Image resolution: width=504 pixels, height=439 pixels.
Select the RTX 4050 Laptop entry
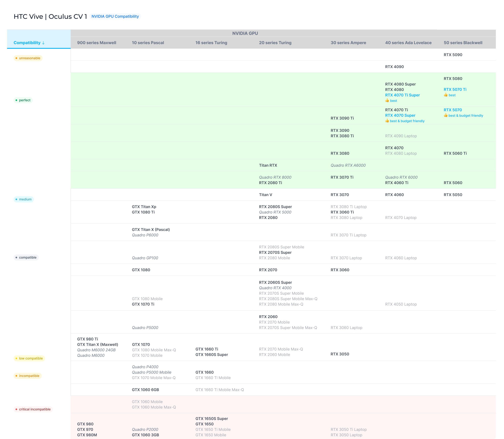[x=401, y=304]
